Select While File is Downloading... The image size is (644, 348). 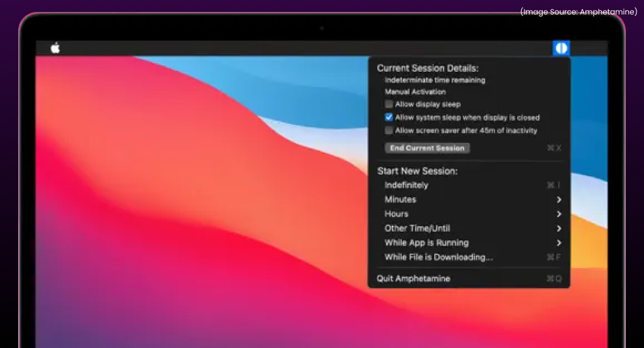469,257
